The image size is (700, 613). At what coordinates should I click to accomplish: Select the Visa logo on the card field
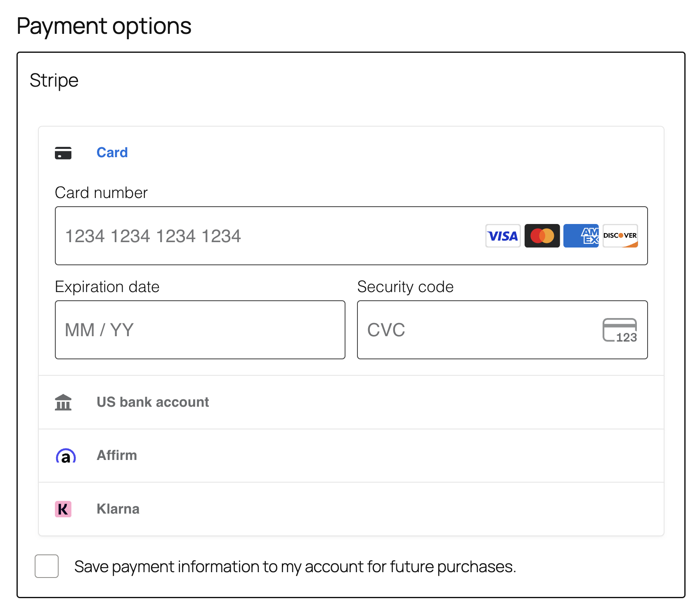point(503,236)
